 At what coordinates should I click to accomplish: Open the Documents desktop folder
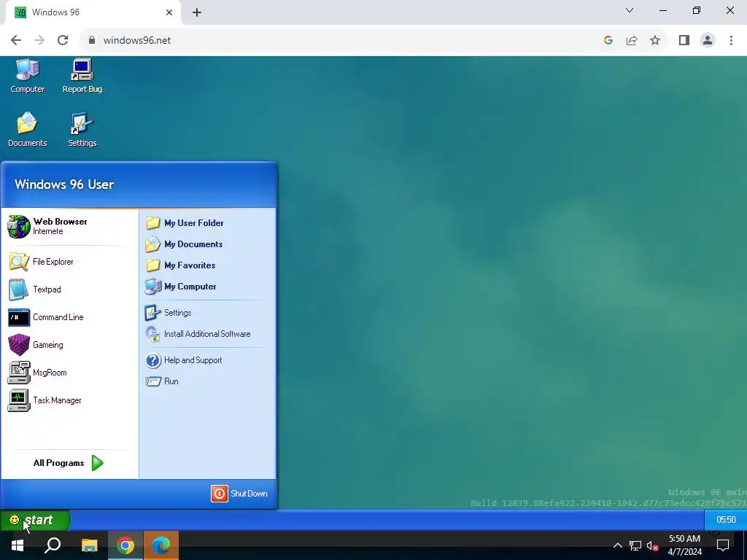pos(27,130)
